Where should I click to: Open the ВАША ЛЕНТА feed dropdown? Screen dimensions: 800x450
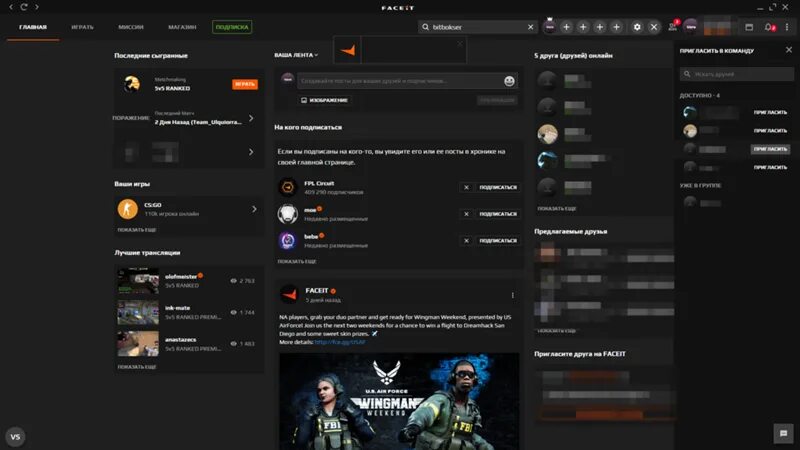296,55
